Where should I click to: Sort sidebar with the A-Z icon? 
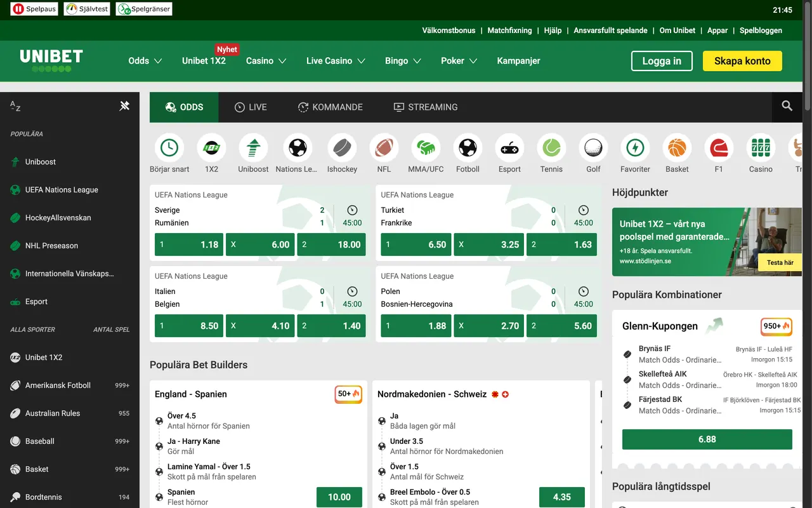click(x=15, y=106)
